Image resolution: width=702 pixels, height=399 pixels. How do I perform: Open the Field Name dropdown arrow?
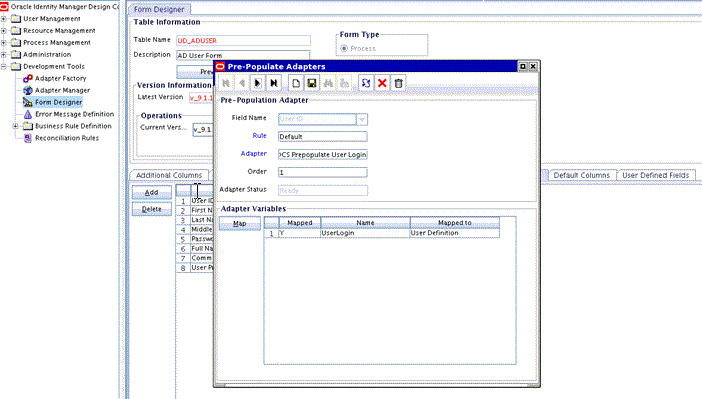[362, 119]
